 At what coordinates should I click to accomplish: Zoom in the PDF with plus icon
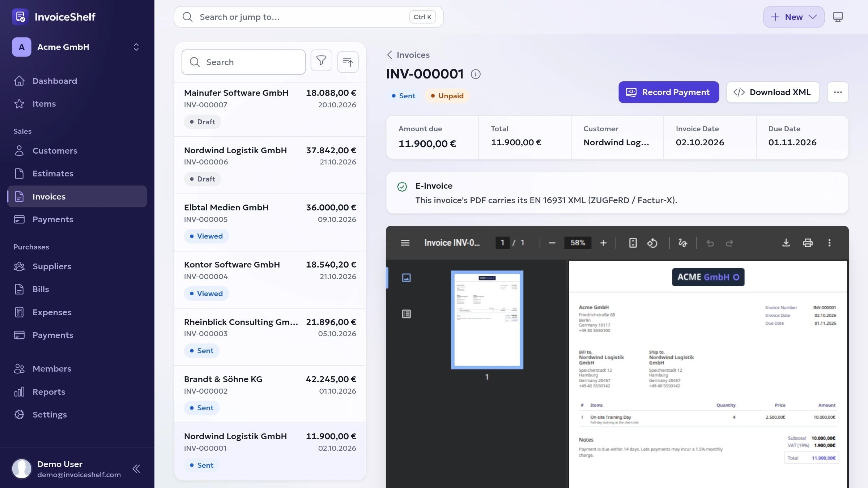(x=603, y=243)
